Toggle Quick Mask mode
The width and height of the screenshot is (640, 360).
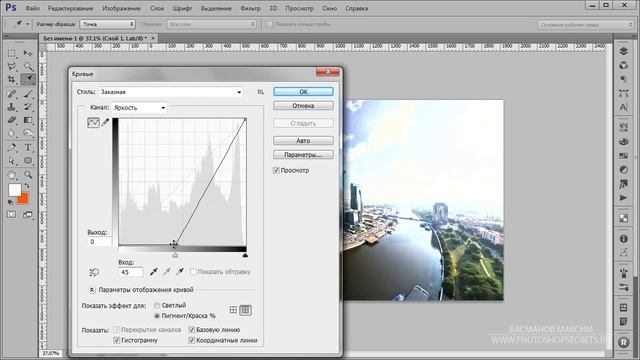click(x=12, y=214)
